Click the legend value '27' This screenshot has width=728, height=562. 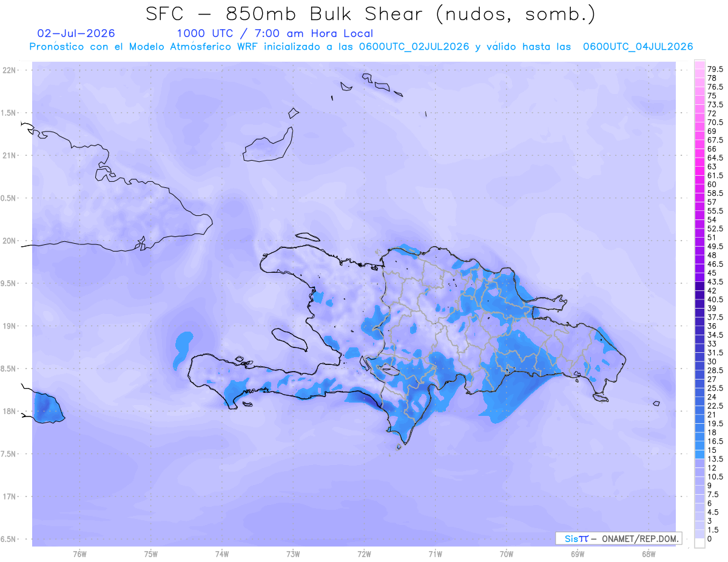(x=712, y=379)
